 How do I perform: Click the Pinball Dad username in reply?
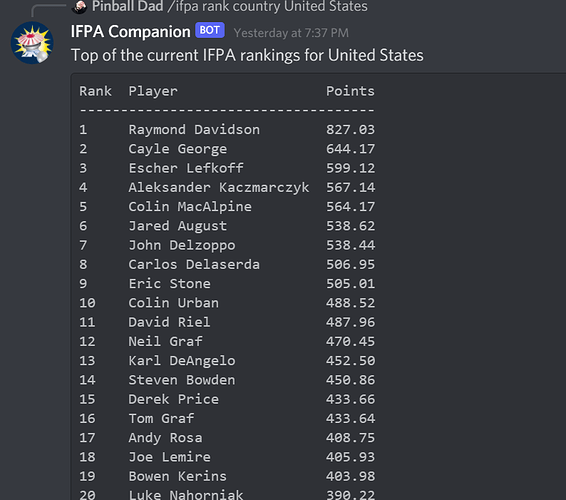127,6
